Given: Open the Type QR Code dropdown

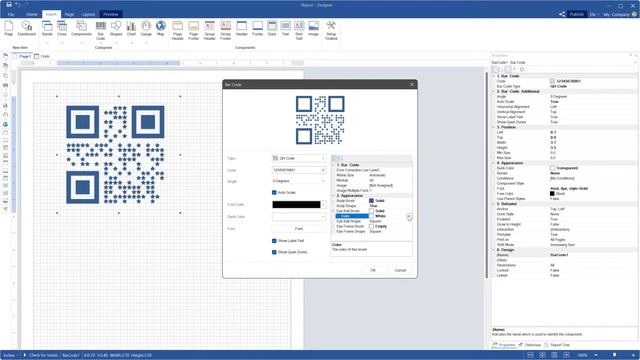Looking at the screenshot, I should click(299, 158).
